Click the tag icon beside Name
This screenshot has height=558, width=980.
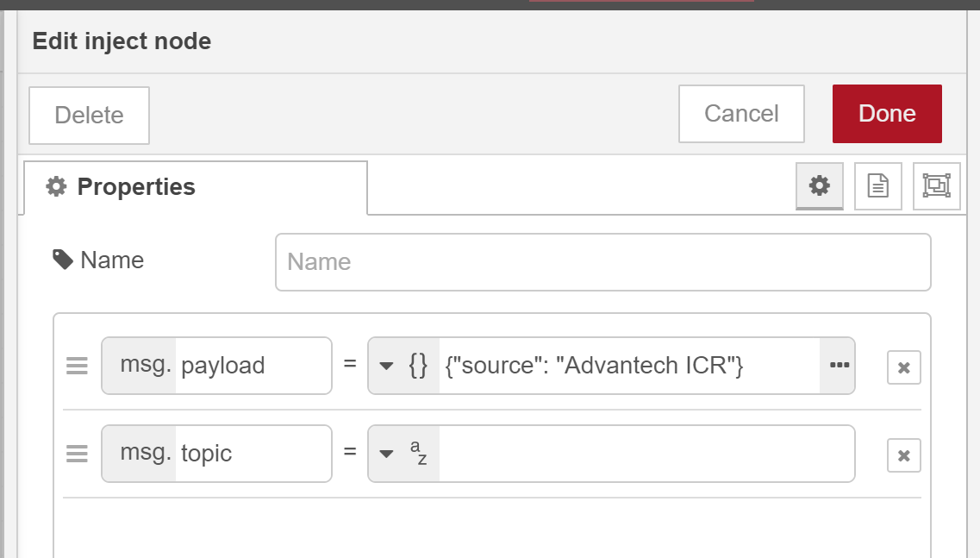[x=63, y=260]
